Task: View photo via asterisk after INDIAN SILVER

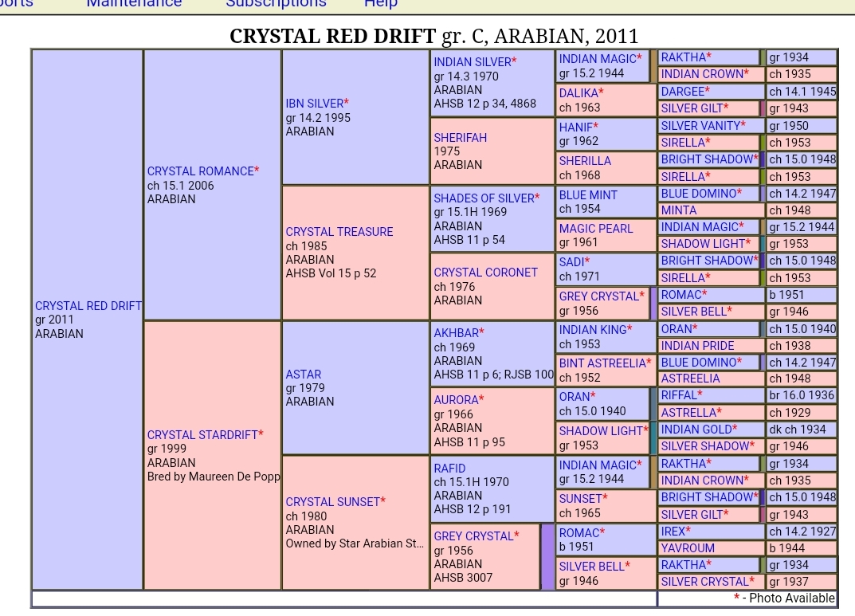Action: click(514, 62)
